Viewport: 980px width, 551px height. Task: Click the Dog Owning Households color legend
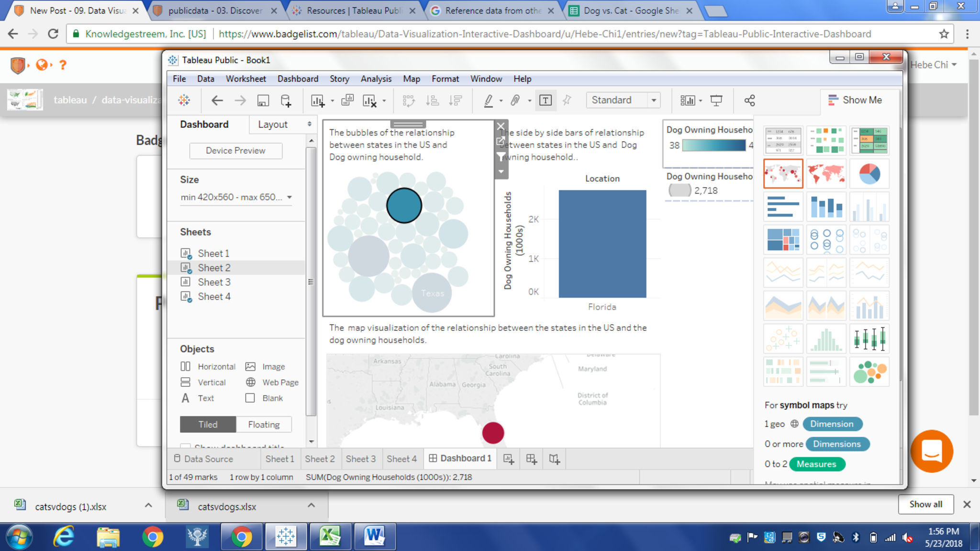[713, 145]
